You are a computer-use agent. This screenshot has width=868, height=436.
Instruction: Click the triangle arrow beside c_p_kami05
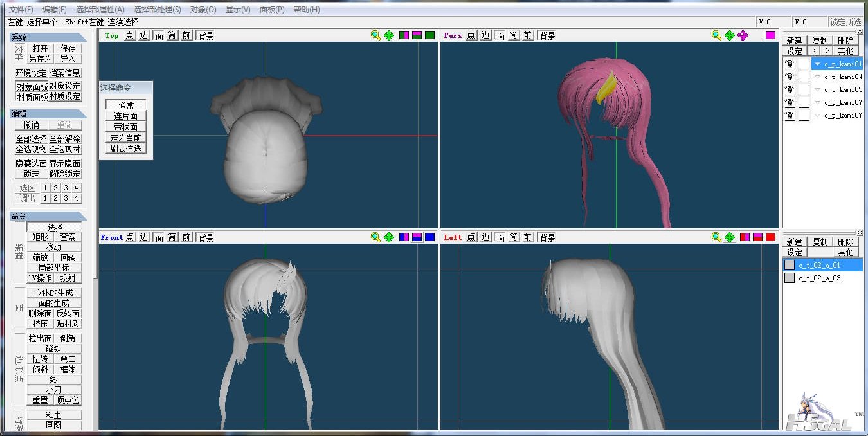pyautogui.click(x=817, y=90)
